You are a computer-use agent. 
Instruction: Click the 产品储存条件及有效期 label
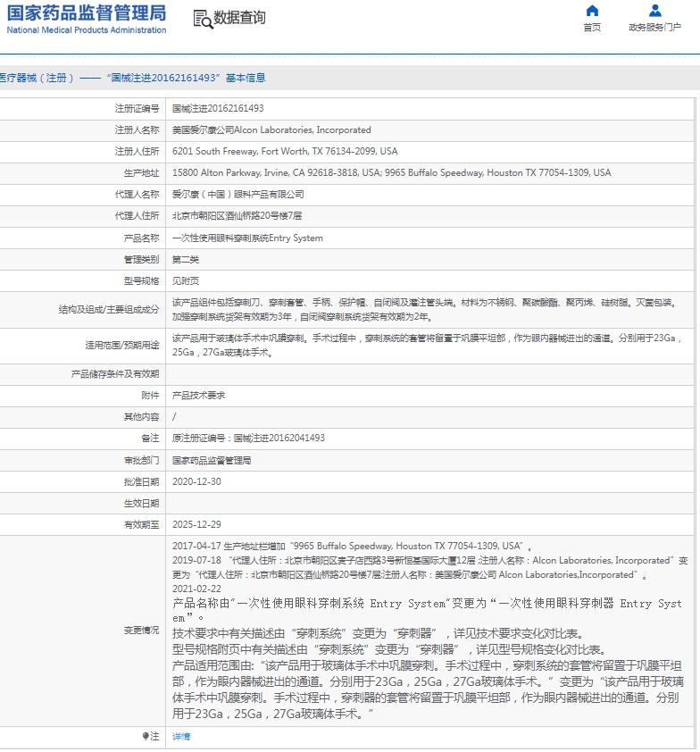coord(115,374)
